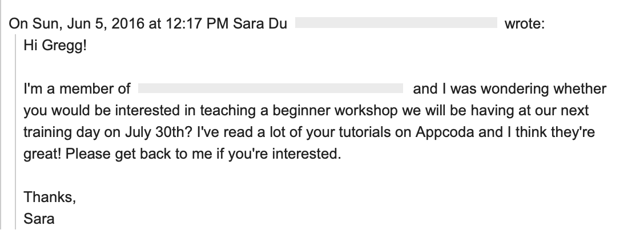Click the 'Hi Gregg!' greeting line
The height and width of the screenshot is (242, 644).
55,46
